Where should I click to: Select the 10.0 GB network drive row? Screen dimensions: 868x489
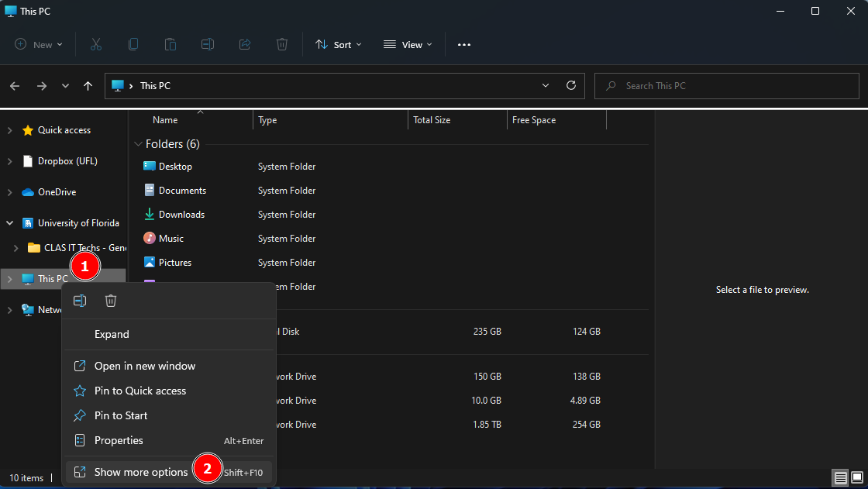point(463,401)
